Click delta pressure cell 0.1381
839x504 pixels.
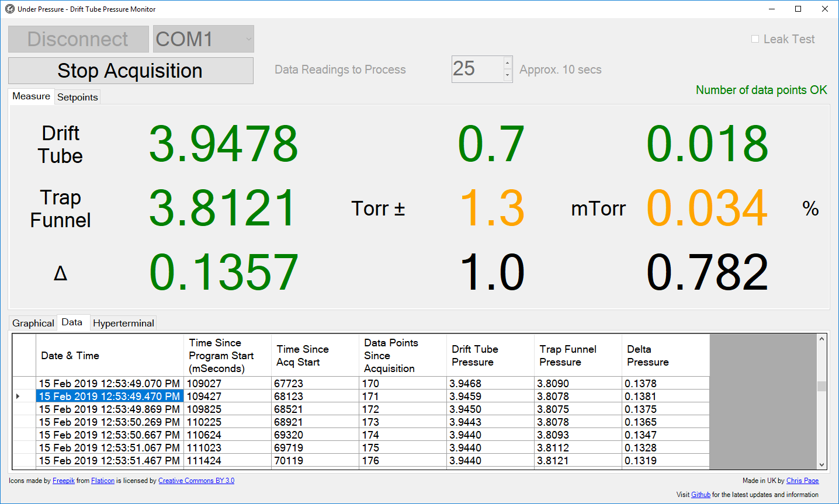coord(666,396)
